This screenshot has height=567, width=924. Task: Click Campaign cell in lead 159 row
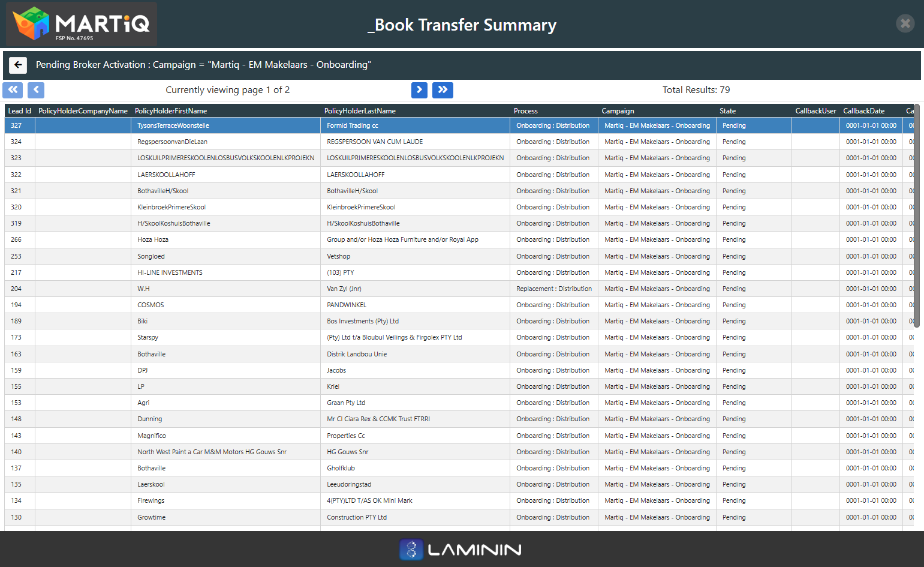coord(657,370)
